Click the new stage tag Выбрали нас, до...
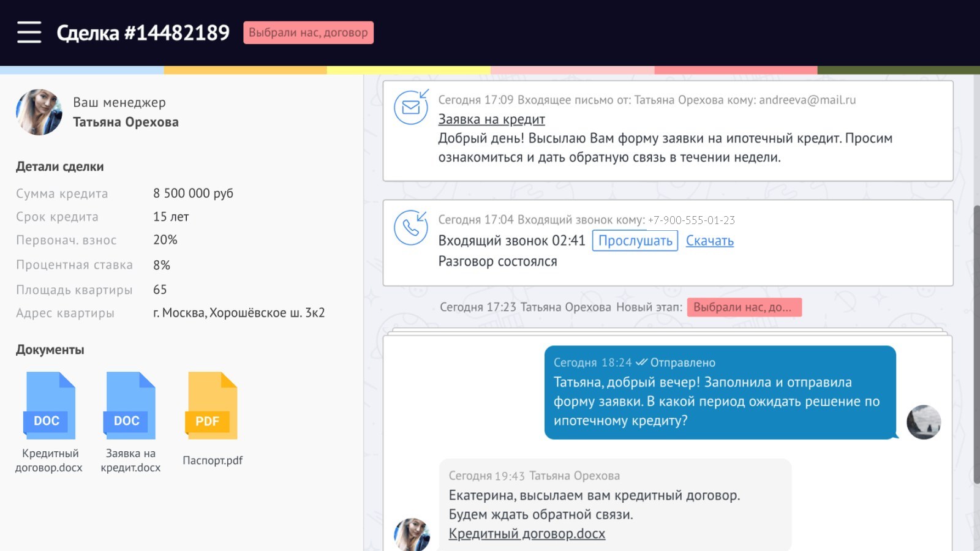This screenshot has height=551, width=980. click(744, 307)
